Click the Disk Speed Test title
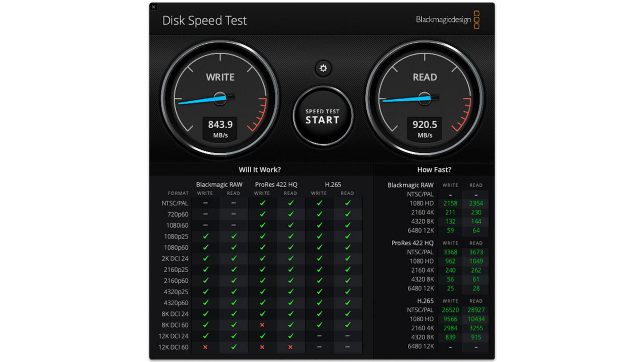 (204, 21)
